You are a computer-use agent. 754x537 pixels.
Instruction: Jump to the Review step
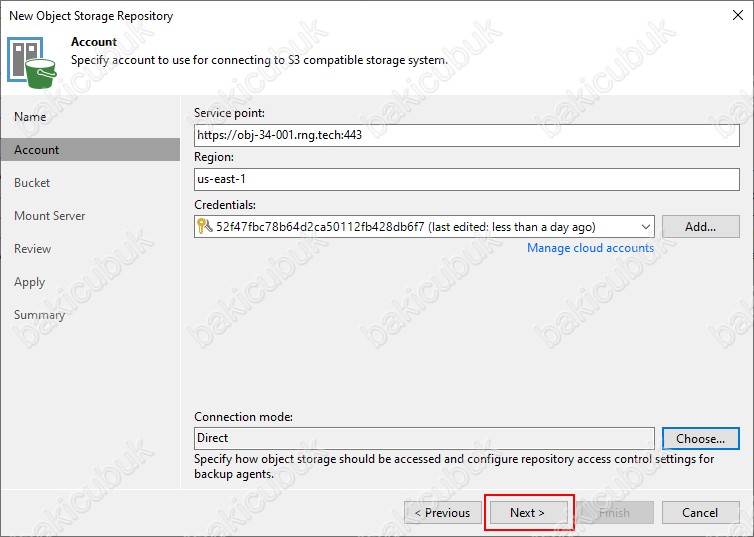32,249
